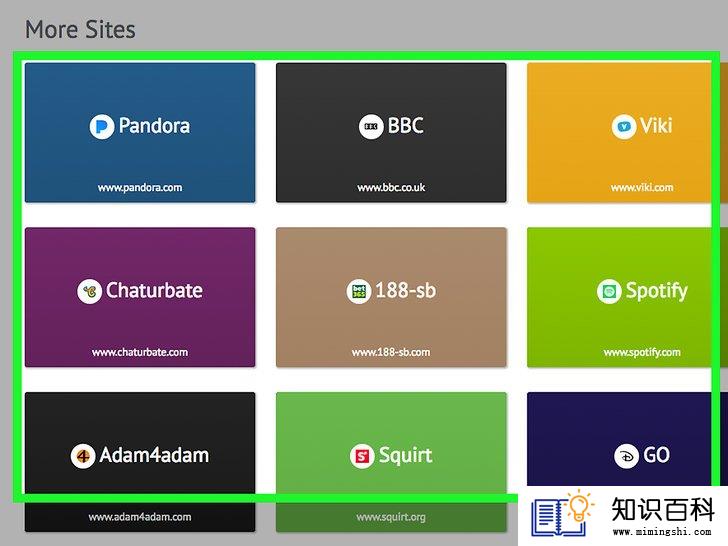Select the GO tile title
Viewport: 728px width, 546px height.
(x=656, y=455)
